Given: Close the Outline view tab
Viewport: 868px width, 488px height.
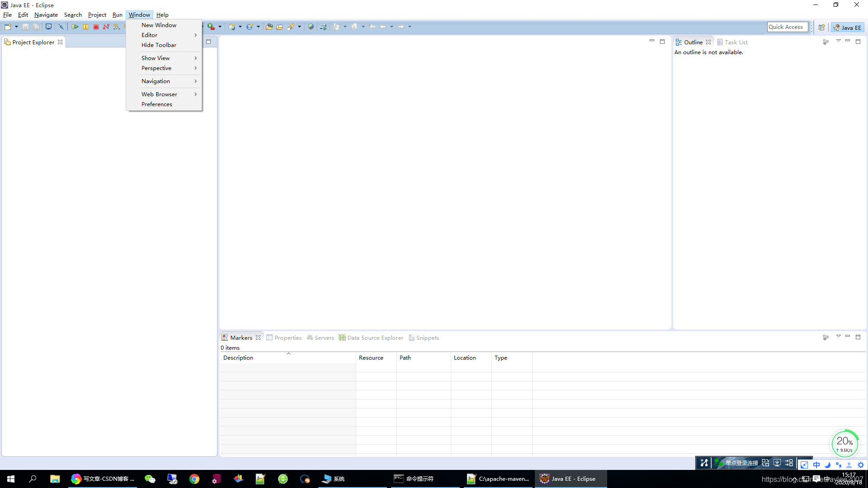Looking at the screenshot, I should [708, 42].
